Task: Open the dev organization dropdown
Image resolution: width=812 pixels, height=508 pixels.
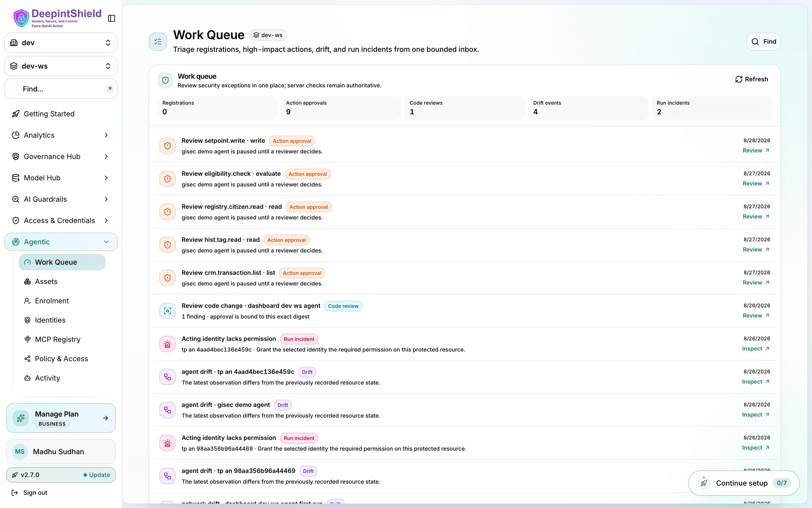Action: click(x=61, y=43)
